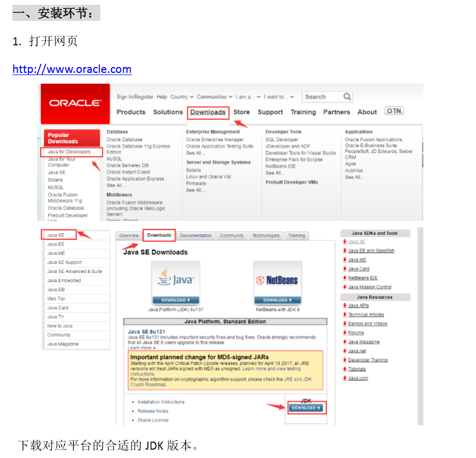Click the JDK DOWNLOAD button

(306, 408)
